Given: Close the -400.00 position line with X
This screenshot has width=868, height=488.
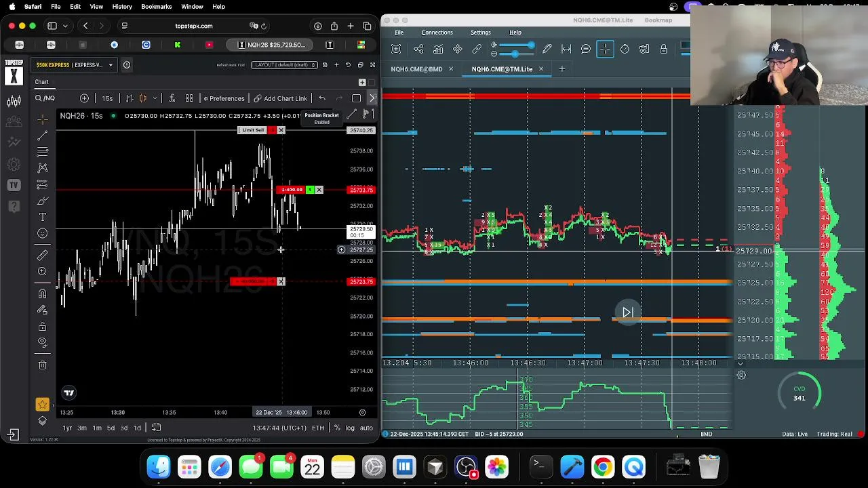Looking at the screenshot, I should point(319,190).
